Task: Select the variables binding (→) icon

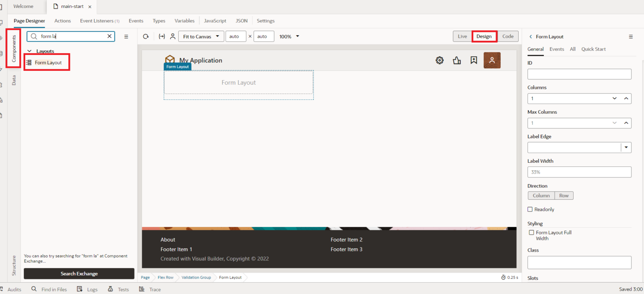Action: click(162, 36)
